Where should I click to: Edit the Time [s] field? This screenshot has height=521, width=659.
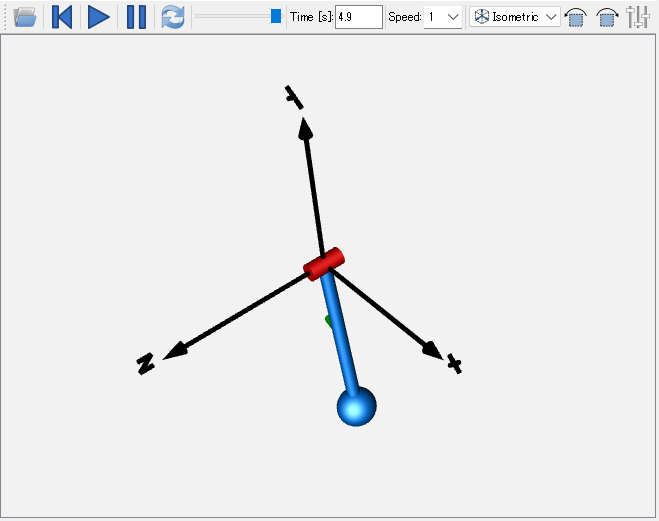(358, 17)
